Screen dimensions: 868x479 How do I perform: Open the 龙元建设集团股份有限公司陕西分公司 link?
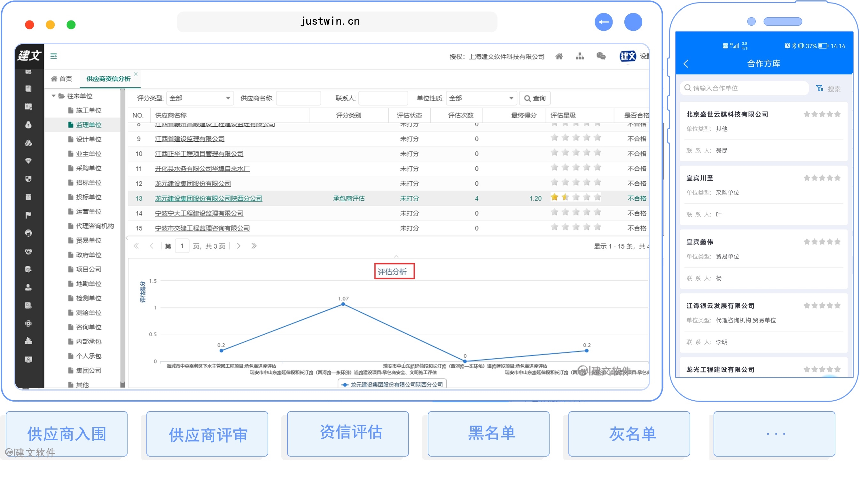pyautogui.click(x=208, y=198)
